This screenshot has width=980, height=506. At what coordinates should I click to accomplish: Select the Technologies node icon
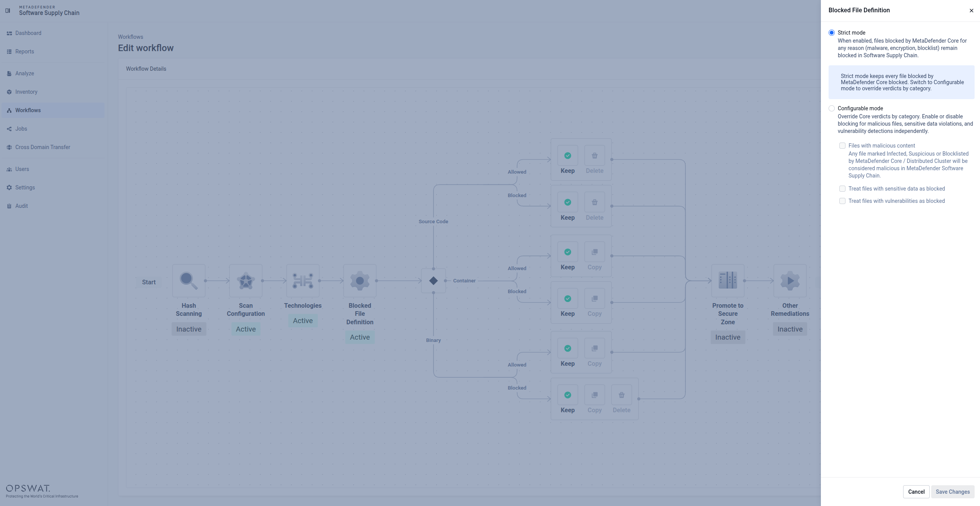303,281
